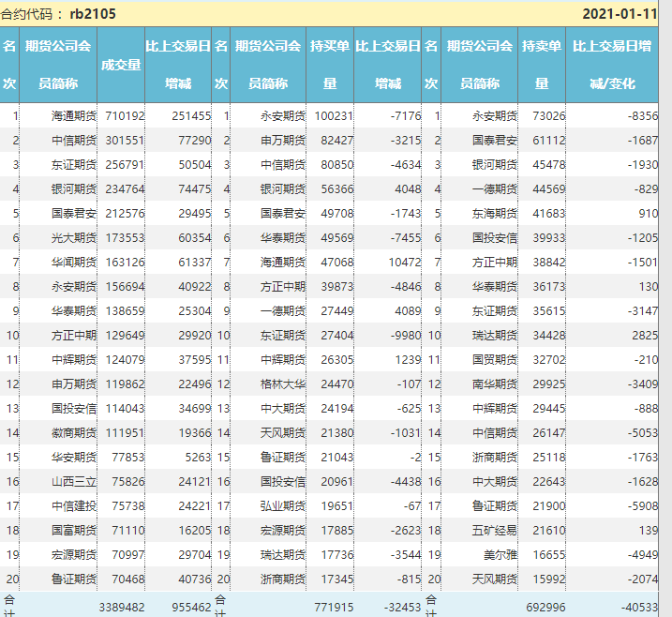Select total volume 3389482
The width and height of the screenshot is (672, 617).
[x=122, y=608]
